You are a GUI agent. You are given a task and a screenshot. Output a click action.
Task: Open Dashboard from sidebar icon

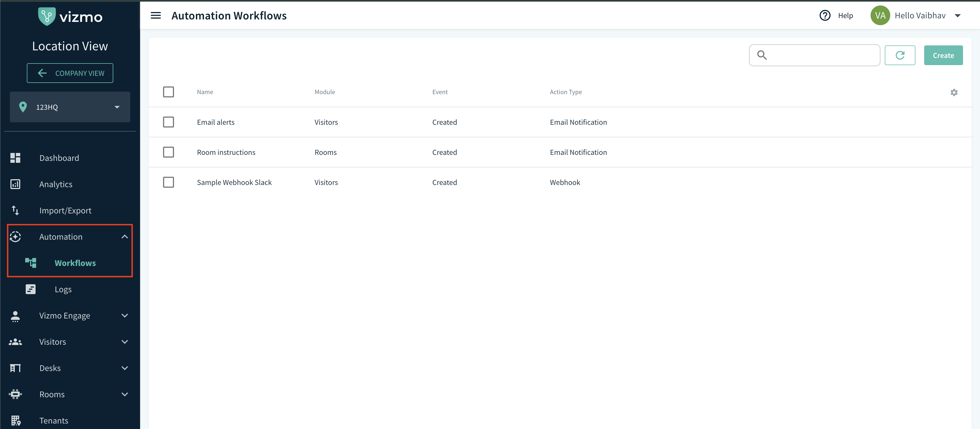pos(15,158)
